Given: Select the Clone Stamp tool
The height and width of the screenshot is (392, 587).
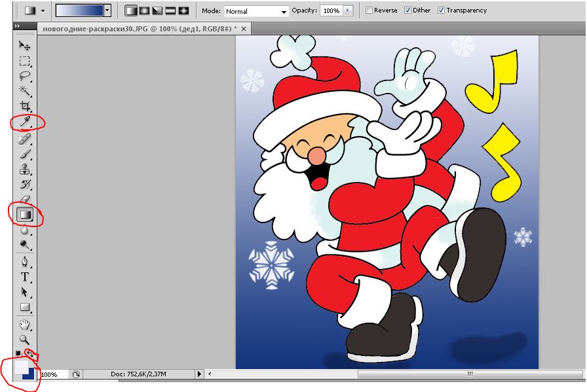Looking at the screenshot, I should [x=25, y=169].
